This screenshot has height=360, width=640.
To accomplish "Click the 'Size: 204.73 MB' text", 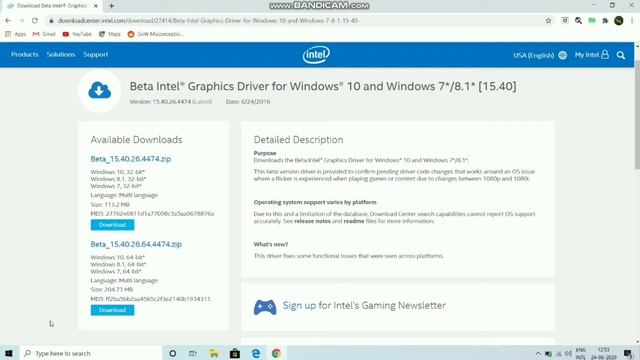I will coord(111,289).
